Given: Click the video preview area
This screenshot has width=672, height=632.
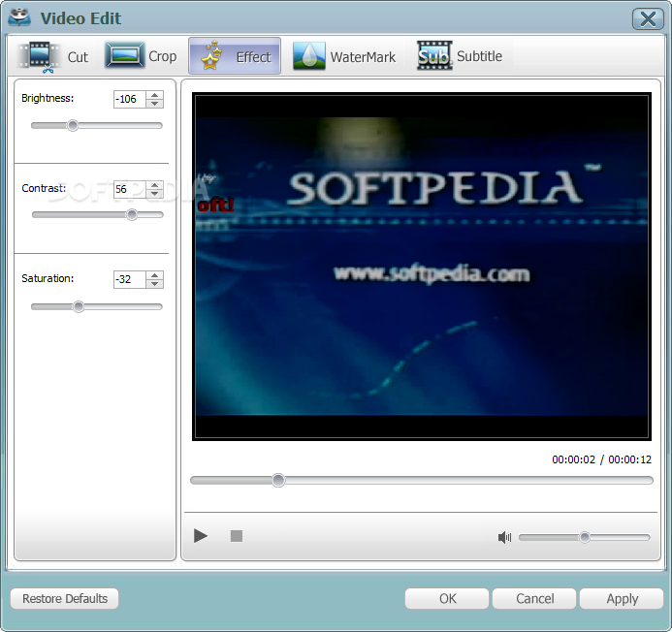Looking at the screenshot, I should 422,267.
